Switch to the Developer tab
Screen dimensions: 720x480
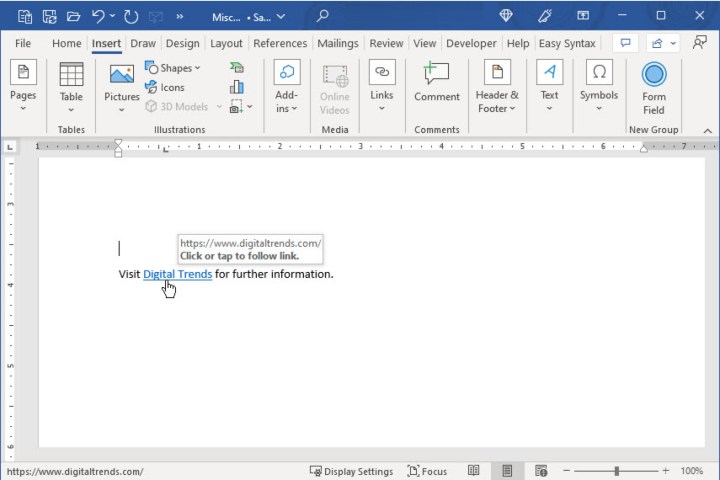[x=470, y=43]
